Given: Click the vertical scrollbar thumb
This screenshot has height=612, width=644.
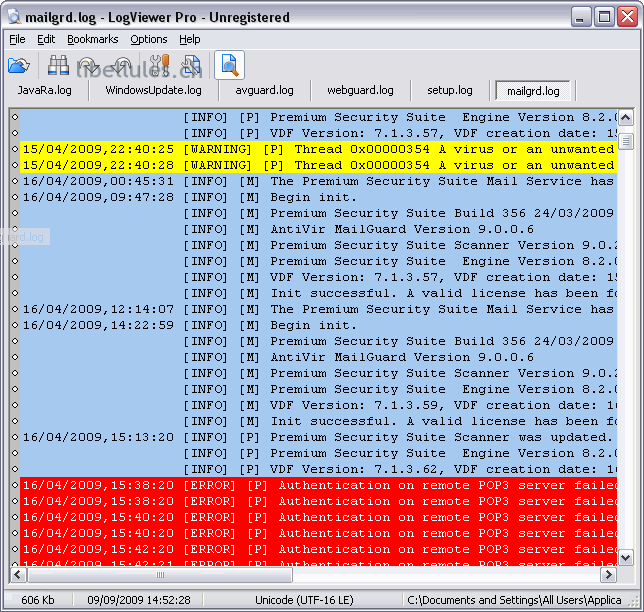Looking at the screenshot, I should (626, 141).
